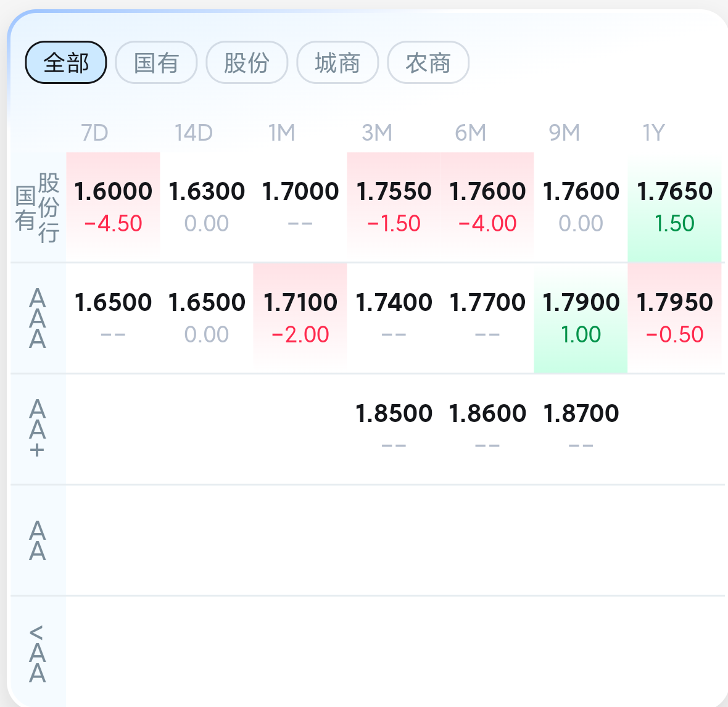728x707 pixels.
Task: Click the <AAA row label
Action: pyautogui.click(x=38, y=652)
